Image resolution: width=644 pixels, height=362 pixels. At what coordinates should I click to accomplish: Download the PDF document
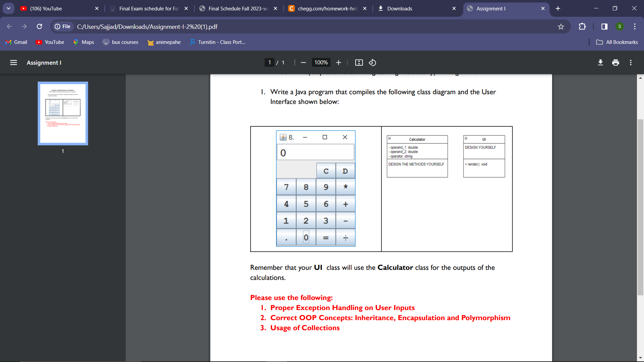point(600,62)
